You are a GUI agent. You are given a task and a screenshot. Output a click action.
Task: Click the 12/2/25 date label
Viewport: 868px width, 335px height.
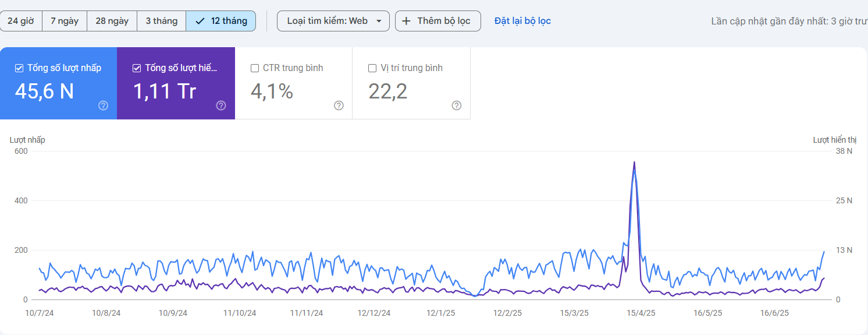(x=508, y=313)
